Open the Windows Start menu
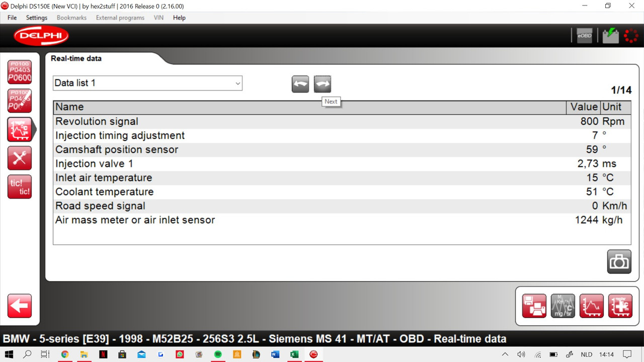Image resolution: width=644 pixels, height=362 pixels. click(9, 354)
